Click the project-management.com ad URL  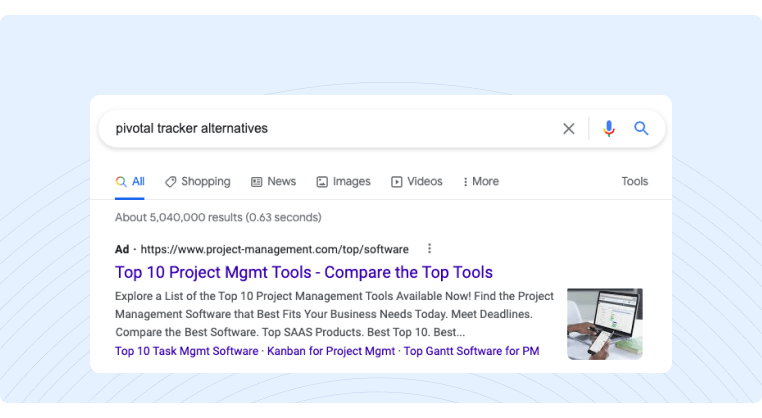[275, 249]
